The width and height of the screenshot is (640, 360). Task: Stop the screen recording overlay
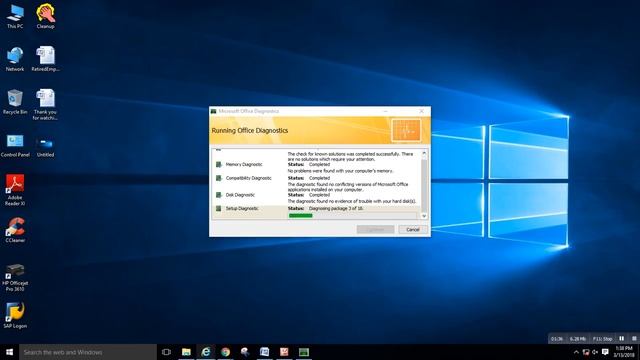[634, 338]
